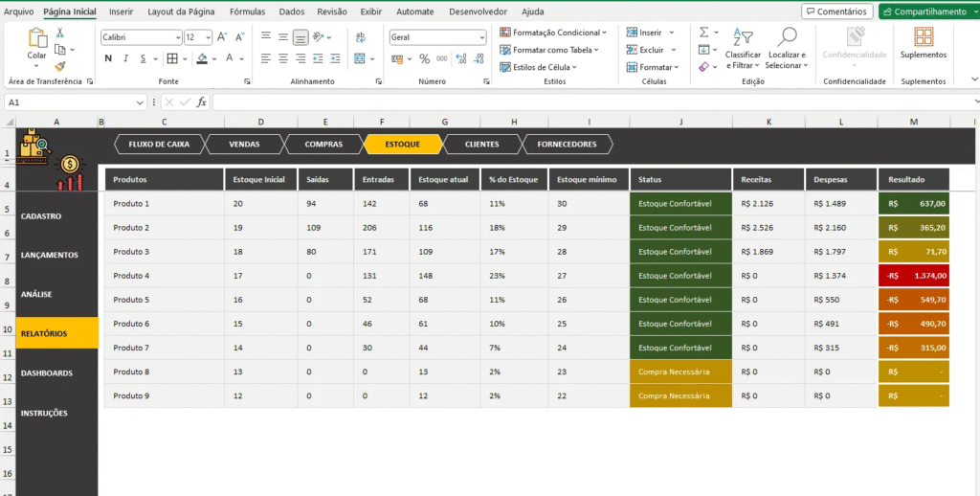Toggle center horizontal alignment

tap(283, 58)
